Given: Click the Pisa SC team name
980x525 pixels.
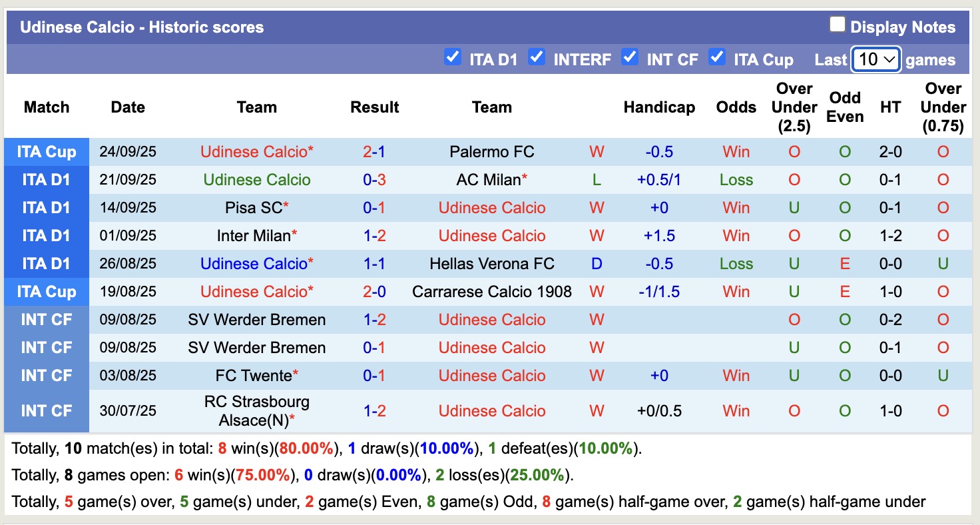Looking at the screenshot, I should pyautogui.click(x=253, y=207).
